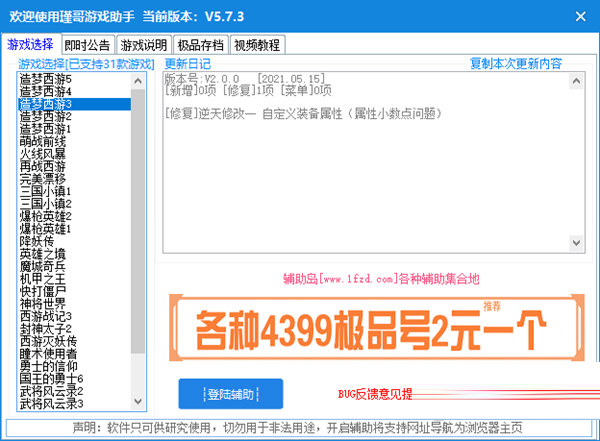
Task: Click update log scrollbar down arrow
Action: point(576,243)
